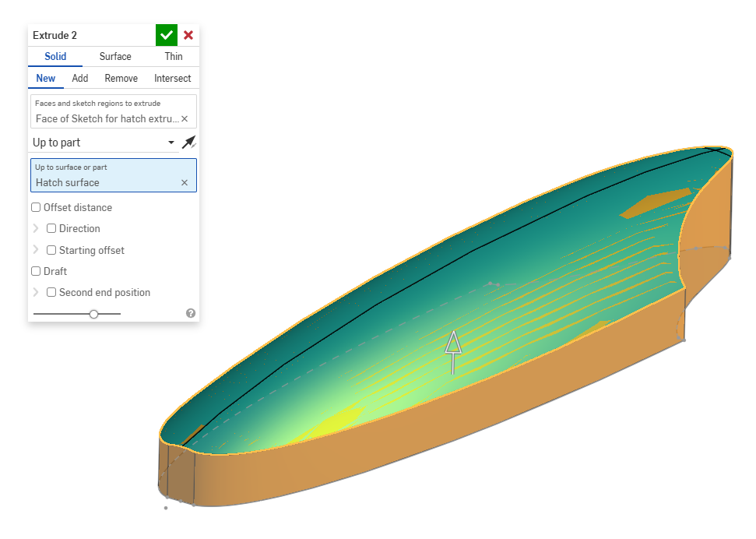
Task: Focus the Up to surface or part field
Action: pyautogui.click(x=114, y=175)
